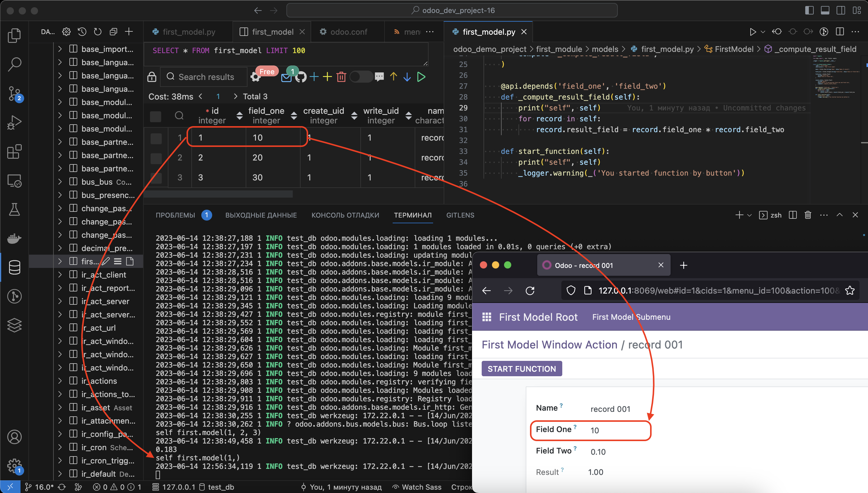Refresh the database connections list
The height and width of the screenshot is (493, 868).
point(97,32)
